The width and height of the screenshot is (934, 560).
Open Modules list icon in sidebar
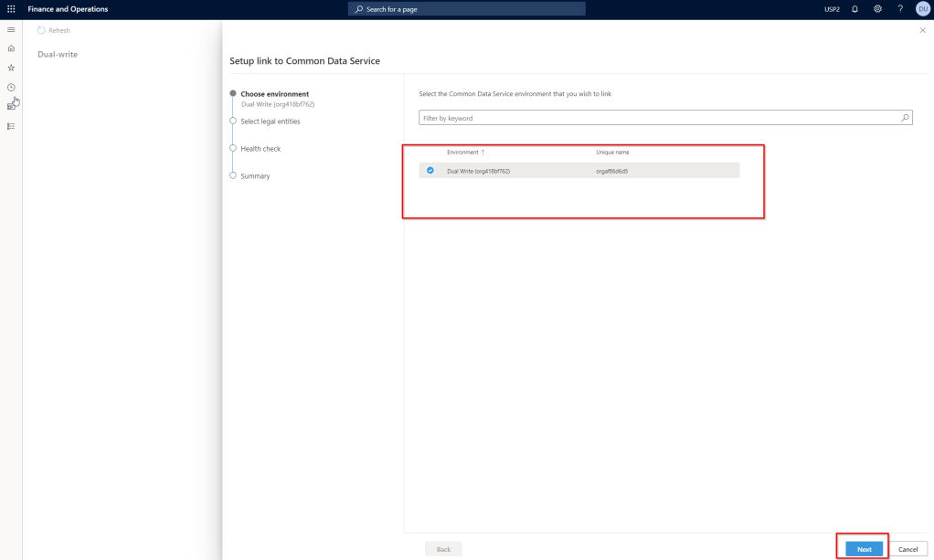click(x=11, y=126)
